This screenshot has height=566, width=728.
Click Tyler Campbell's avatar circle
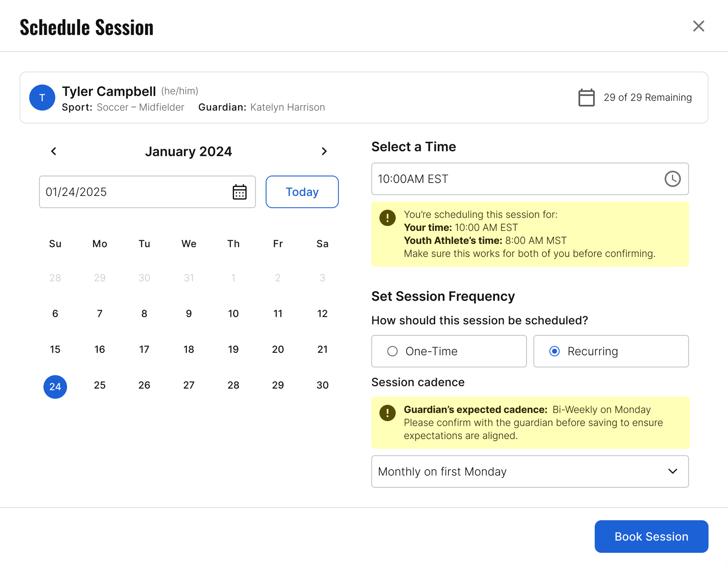42,97
